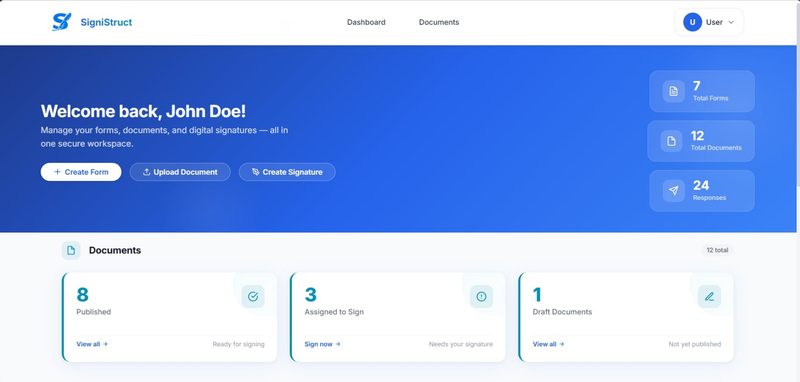Click the Total Forms icon
This screenshot has width=800, height=382.
tap(673, 91)
